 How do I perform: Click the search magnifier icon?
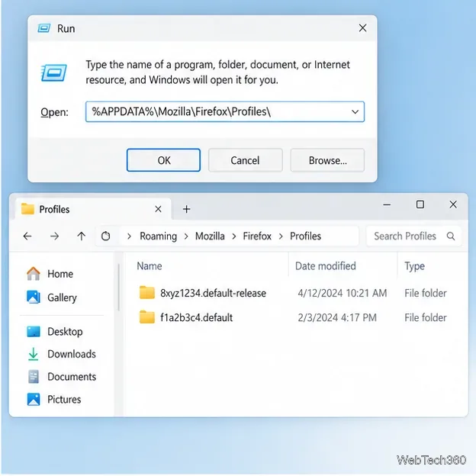pos(451,236)
